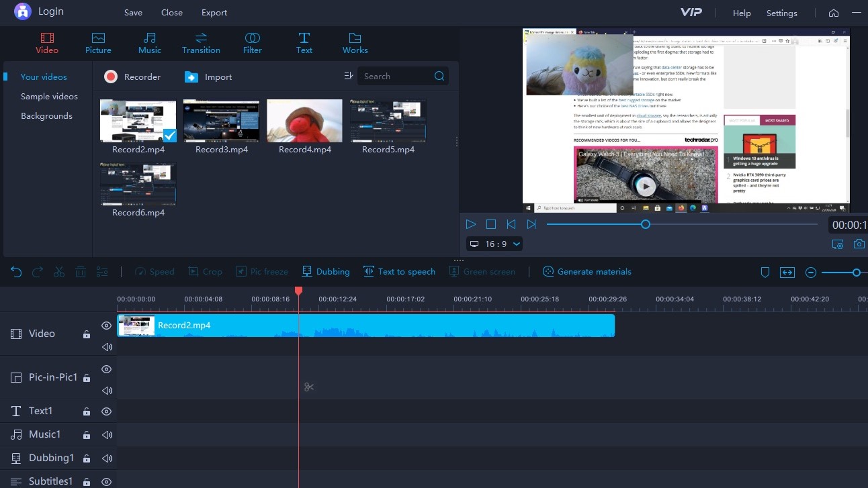868x488 pixels.
Task: Toggle the Text1 track eye visibility
Action: (x=106, y=411)
